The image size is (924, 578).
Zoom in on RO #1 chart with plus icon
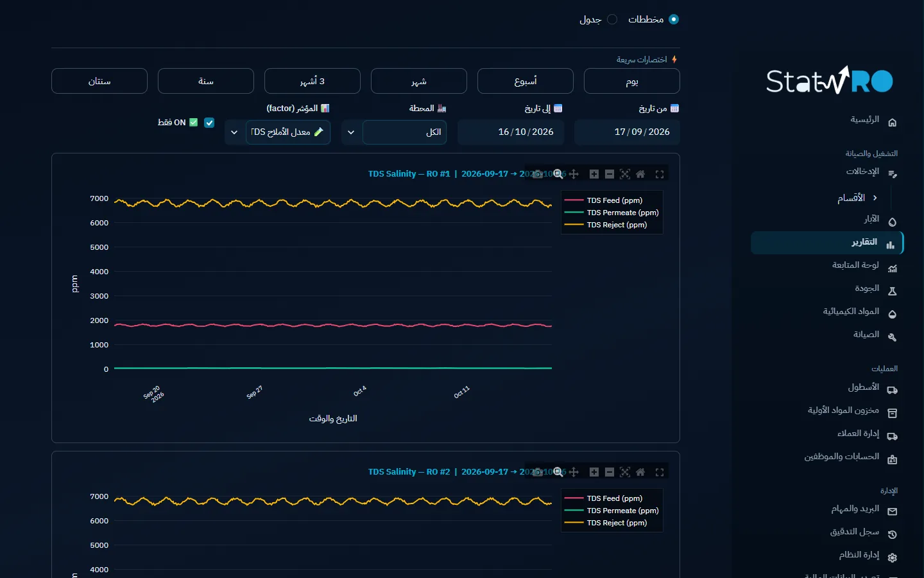594,174
